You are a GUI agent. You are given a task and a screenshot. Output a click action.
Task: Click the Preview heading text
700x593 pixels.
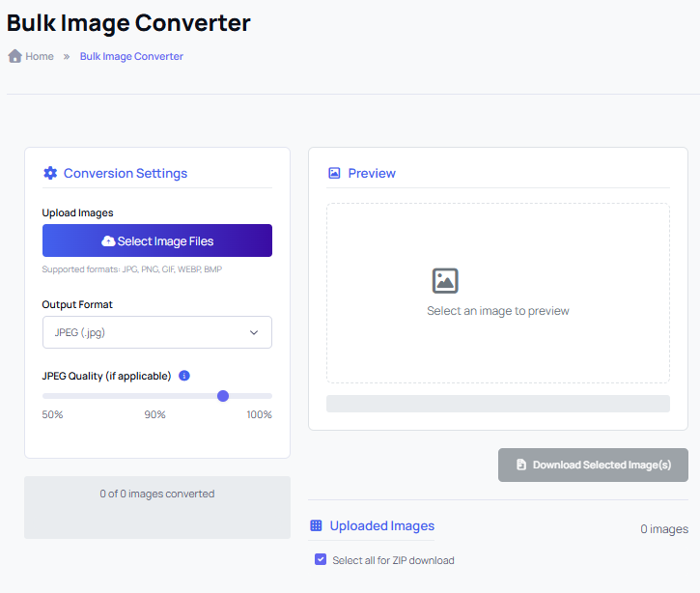click(x=372, y=173)
